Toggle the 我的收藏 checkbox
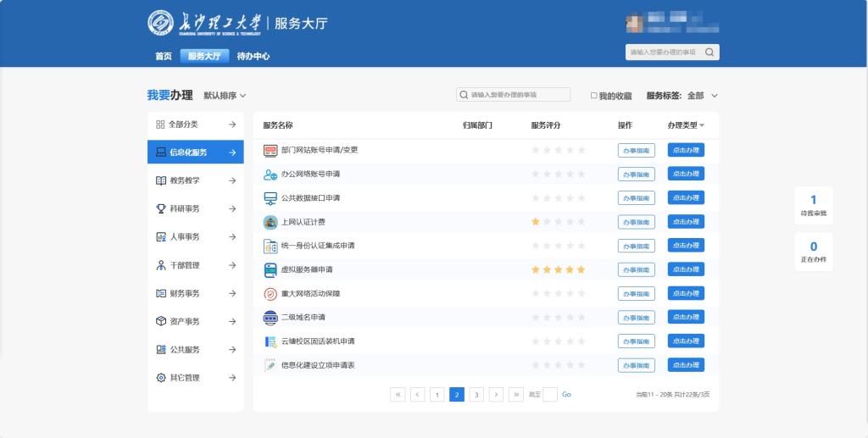 (x=594, y=96)
